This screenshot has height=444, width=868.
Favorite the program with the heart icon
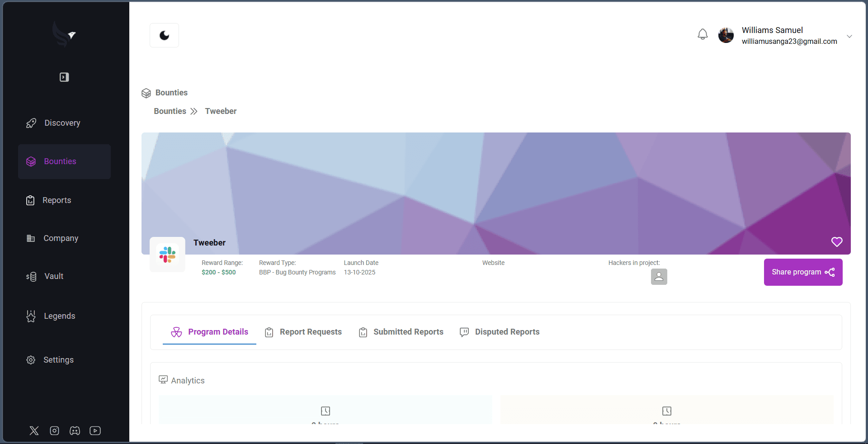pyautogui.click(x=837, y=242)
